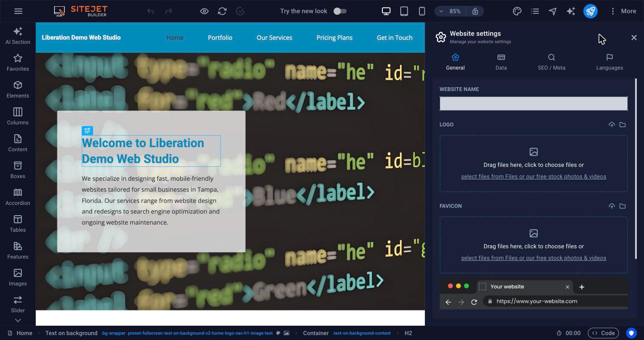
Task: Open the Elements panel
Action: (x=18, y=89)
